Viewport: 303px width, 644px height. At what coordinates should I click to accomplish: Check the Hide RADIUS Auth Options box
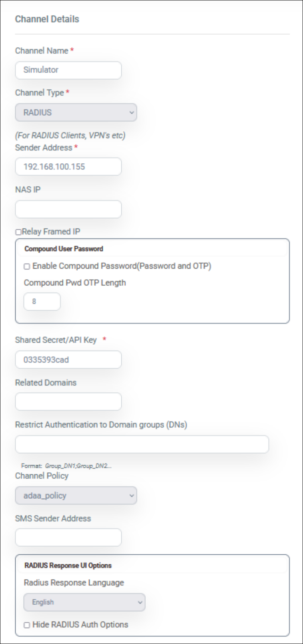point(27,625)
